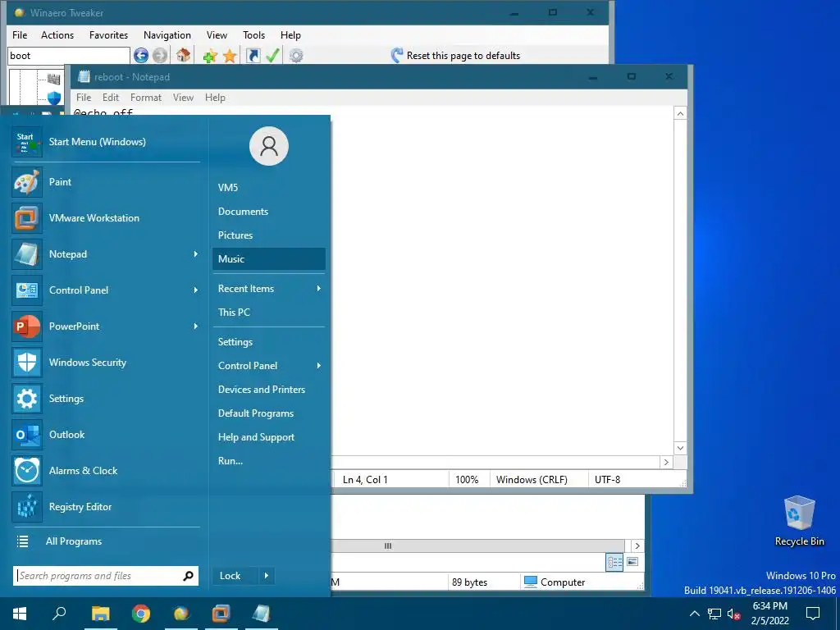Image resolution: width=840 pixels, height=630 pixels.
Task: Click the background window horizontal scrollbar thumb
Action: [388, 546]
